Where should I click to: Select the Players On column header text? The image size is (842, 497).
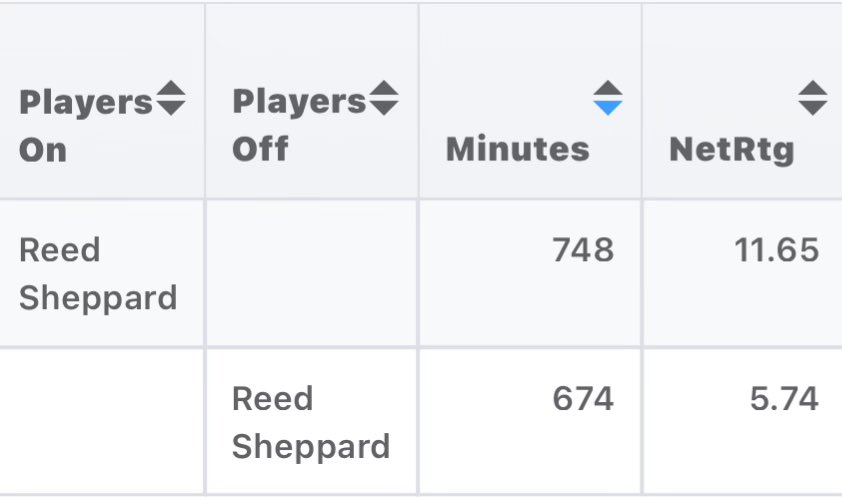point(86,126)
